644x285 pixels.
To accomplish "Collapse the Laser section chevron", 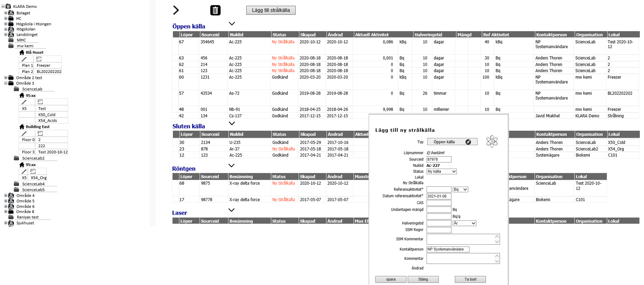I will pyautogui.click(x=231, y=210).
